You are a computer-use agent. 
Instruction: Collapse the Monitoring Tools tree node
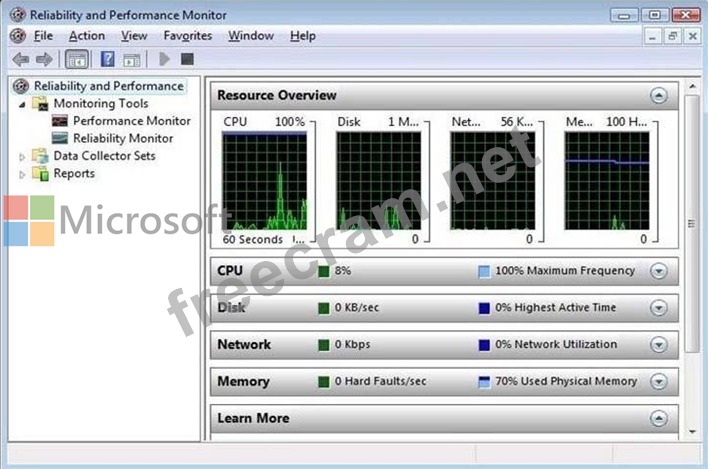click(x=22, y=105)
